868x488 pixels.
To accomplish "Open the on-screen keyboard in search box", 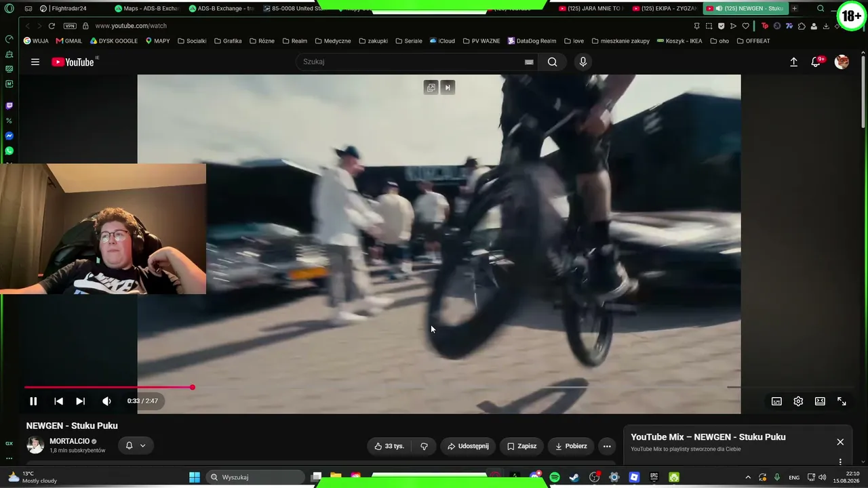I will click(x=529, y=62).
